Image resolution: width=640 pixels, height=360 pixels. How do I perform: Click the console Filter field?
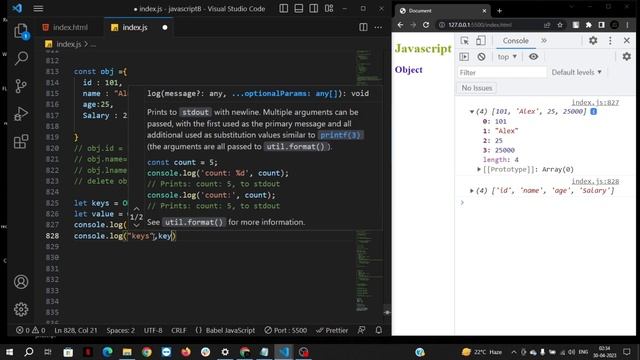click(x=502, y=73)
